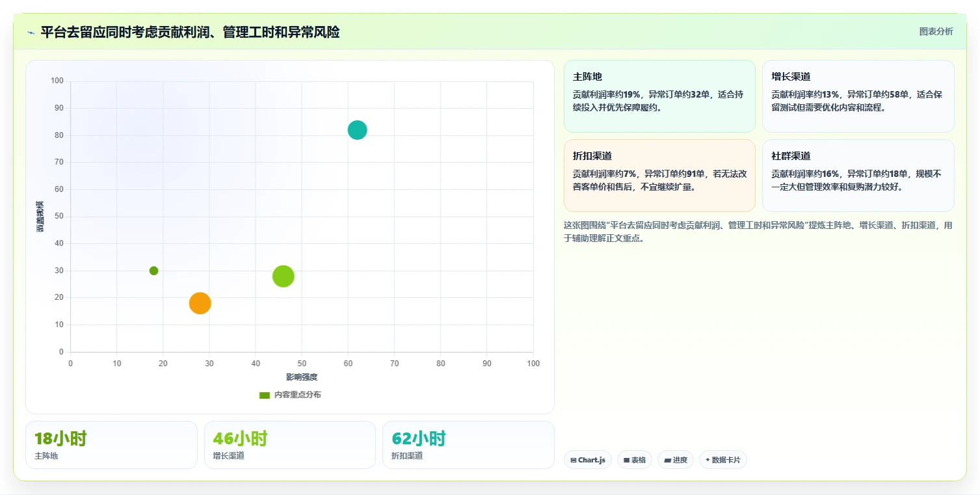Toggle the 内容重点分布 legend swatch

[x=264, y=395]
